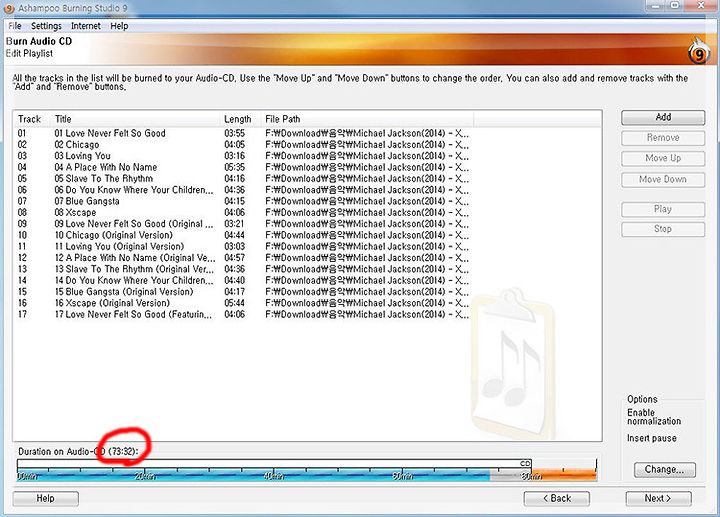
Task: Select track 01 Love Never Felt So Good
Action: click(x=243, y=133)
